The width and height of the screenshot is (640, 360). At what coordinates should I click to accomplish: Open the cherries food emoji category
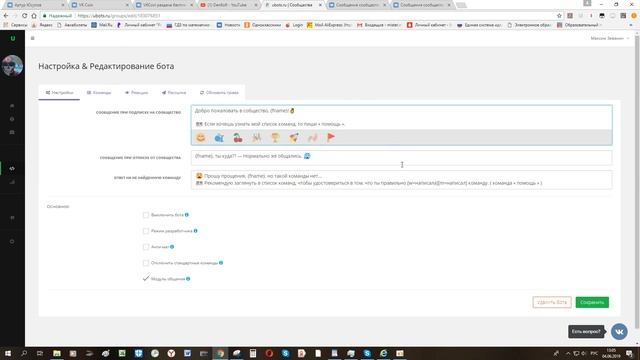coord(238,138)
